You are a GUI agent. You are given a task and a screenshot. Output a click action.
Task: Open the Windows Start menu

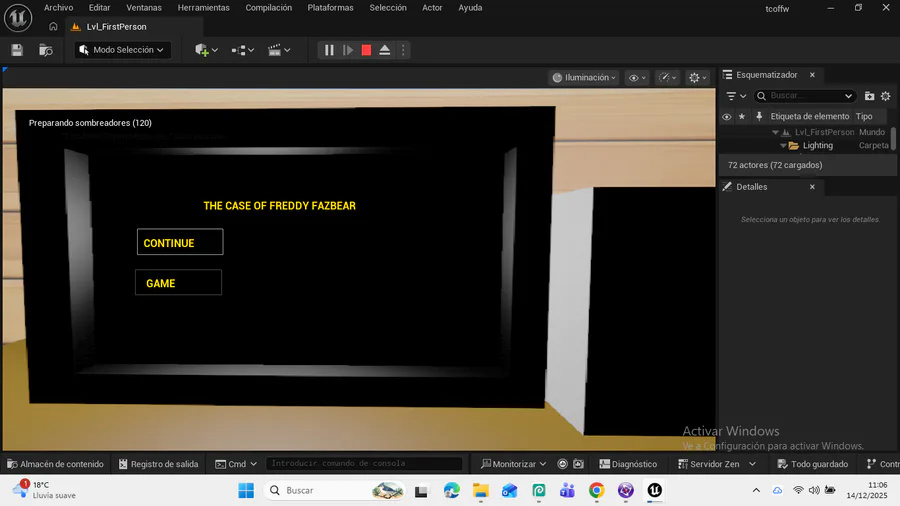coord(246,491)
